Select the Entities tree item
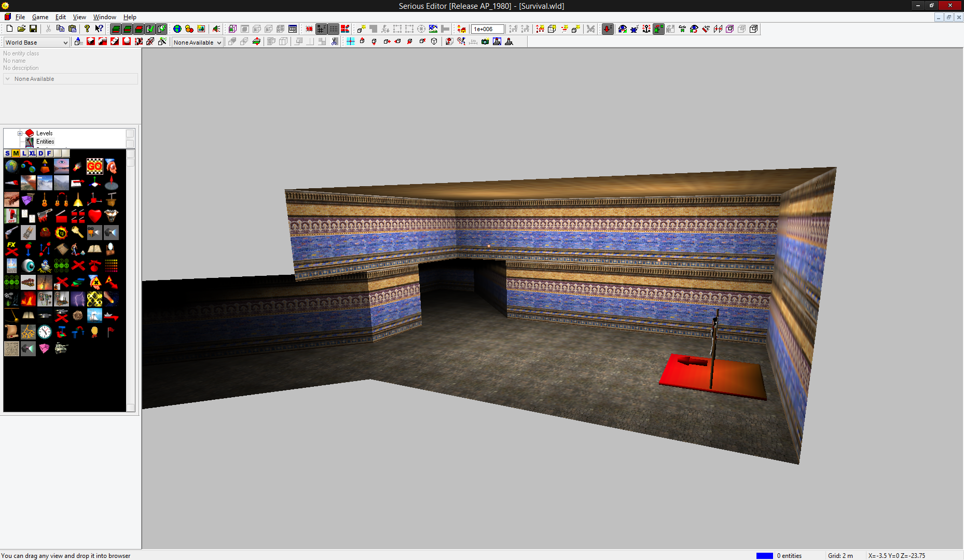This screenshot has width=964, height=560. (45, 142)
